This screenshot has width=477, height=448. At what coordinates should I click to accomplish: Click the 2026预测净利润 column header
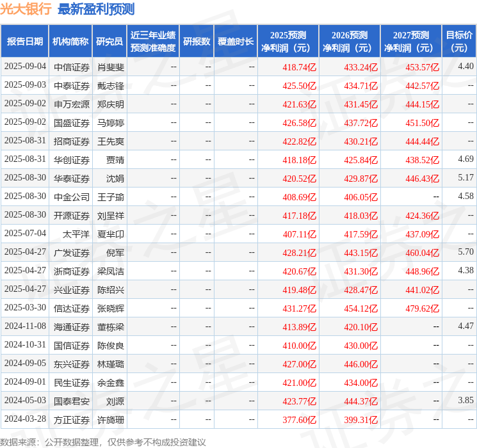click(349, 42)
